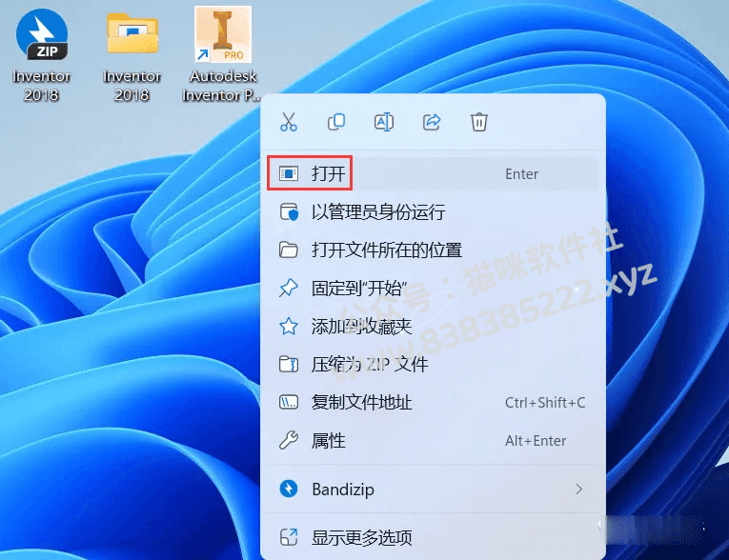
Task: Click the Enter shortcut hint text
Action: tap(521, 173)
